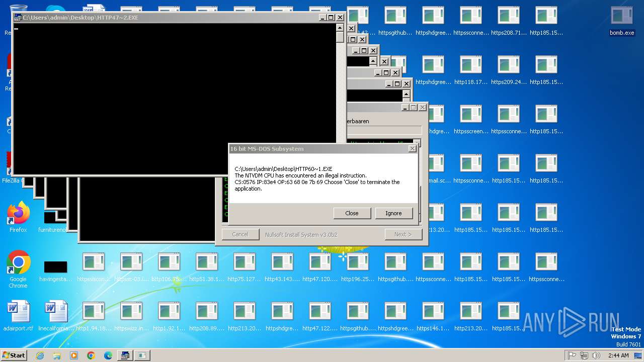Viewport: 644px width, 362px height.
Task: Open the volume tray icon
Action: click(x=596, y=355)
